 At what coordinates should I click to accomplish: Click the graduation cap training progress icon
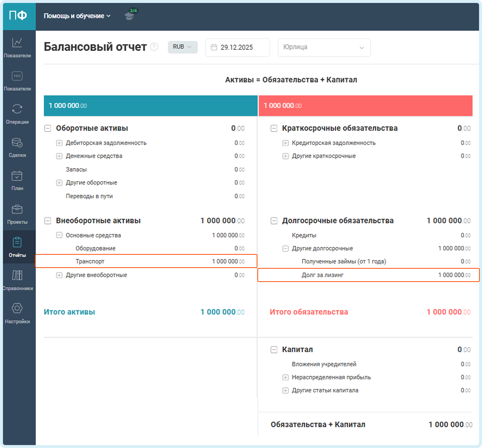click(x=129, y=16)
